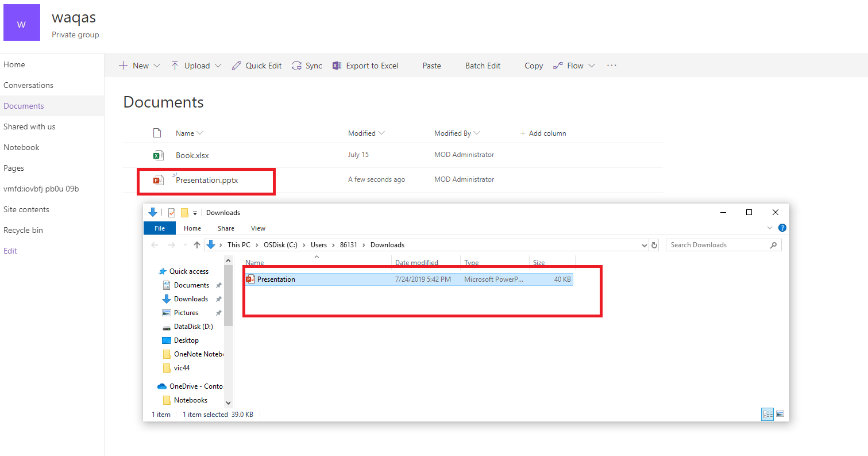Click the Sync icon in the toolbar

pyautogui.click(x=296, y=65)
